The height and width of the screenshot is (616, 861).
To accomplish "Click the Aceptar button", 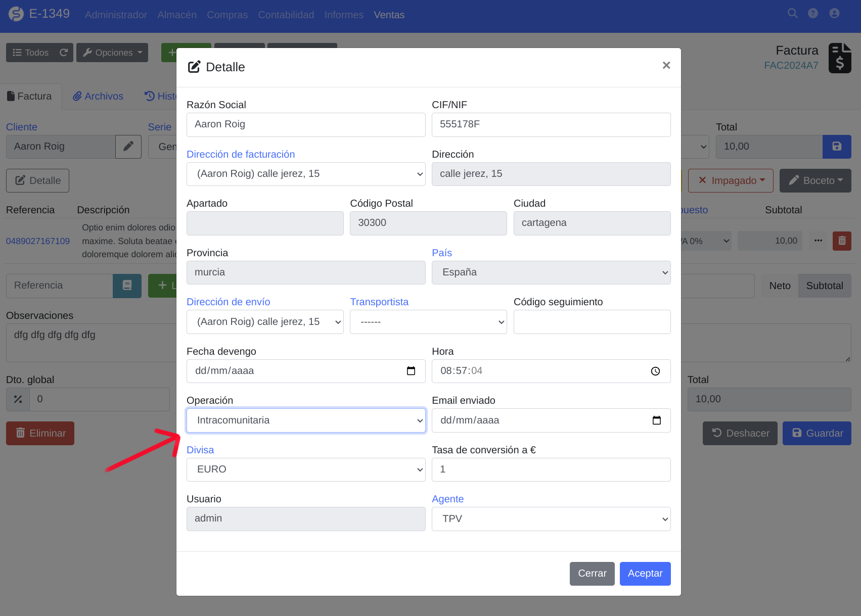I will pos(645,574).
